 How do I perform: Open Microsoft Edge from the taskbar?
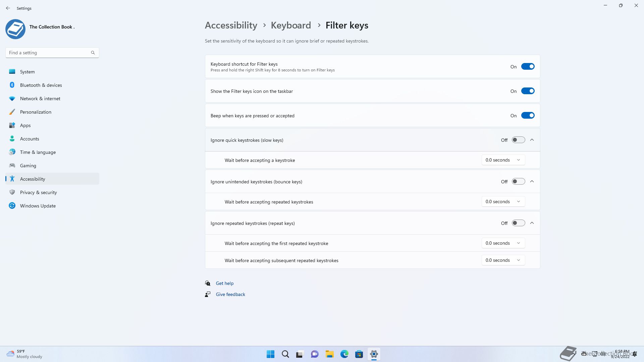[344, 354]
